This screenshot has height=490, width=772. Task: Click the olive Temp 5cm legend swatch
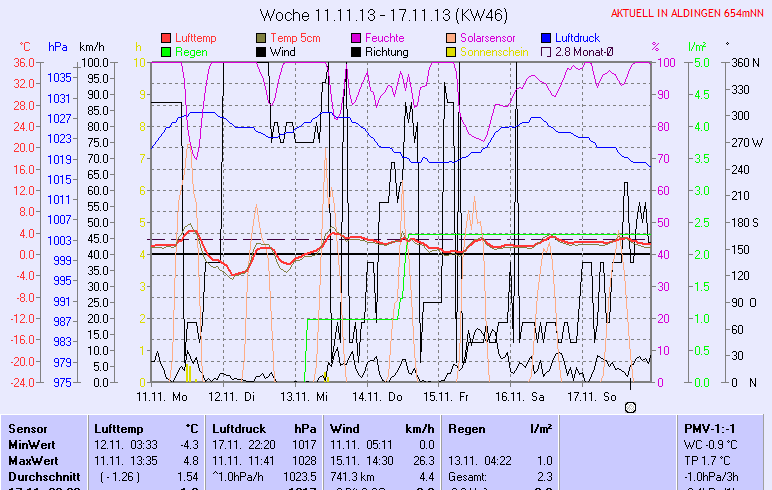click(262, 37)
